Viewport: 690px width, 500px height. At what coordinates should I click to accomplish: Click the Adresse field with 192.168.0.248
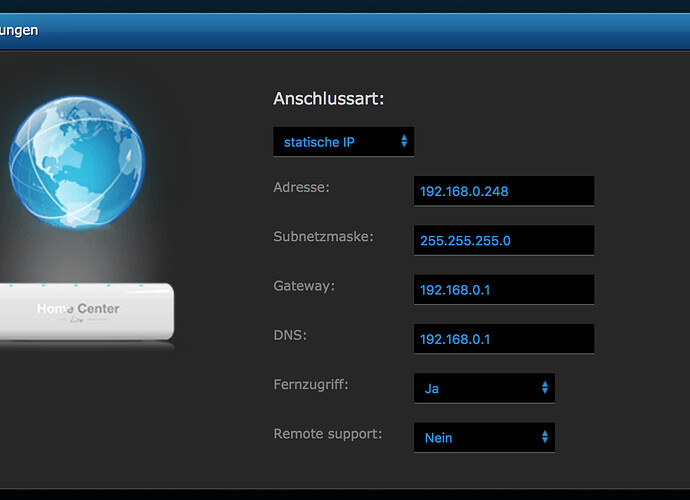(504, 191)
